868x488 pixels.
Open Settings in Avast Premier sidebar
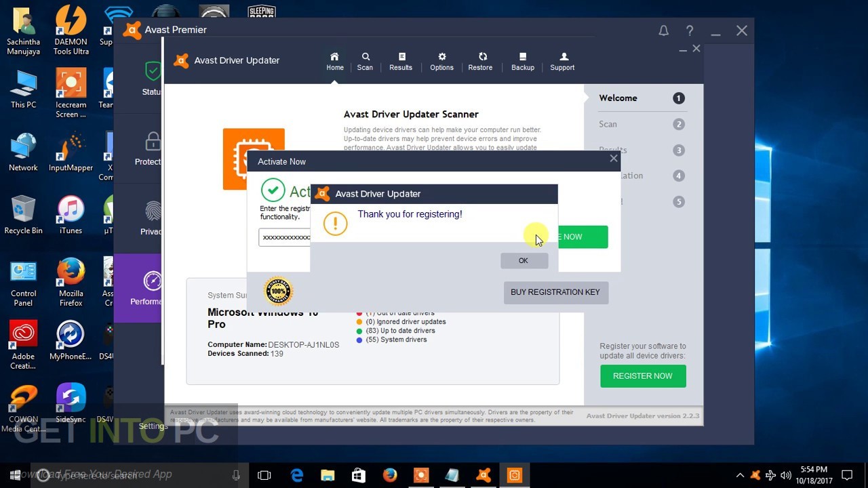pyautogui.click(x=153, y=426)
